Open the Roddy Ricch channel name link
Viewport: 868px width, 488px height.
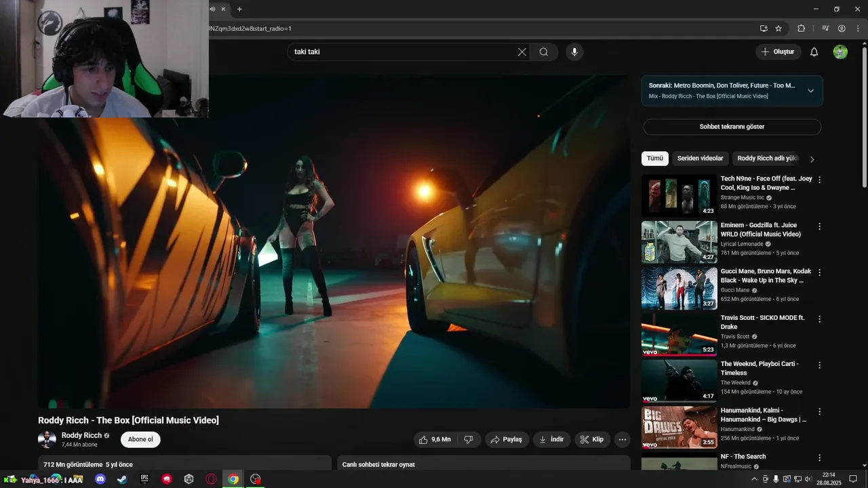coord(81,435)
